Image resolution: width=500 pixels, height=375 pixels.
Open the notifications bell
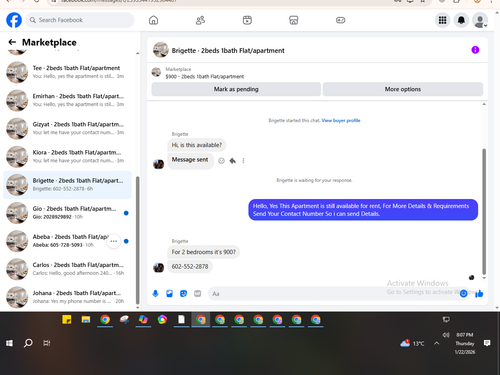(x=461, y=20)
